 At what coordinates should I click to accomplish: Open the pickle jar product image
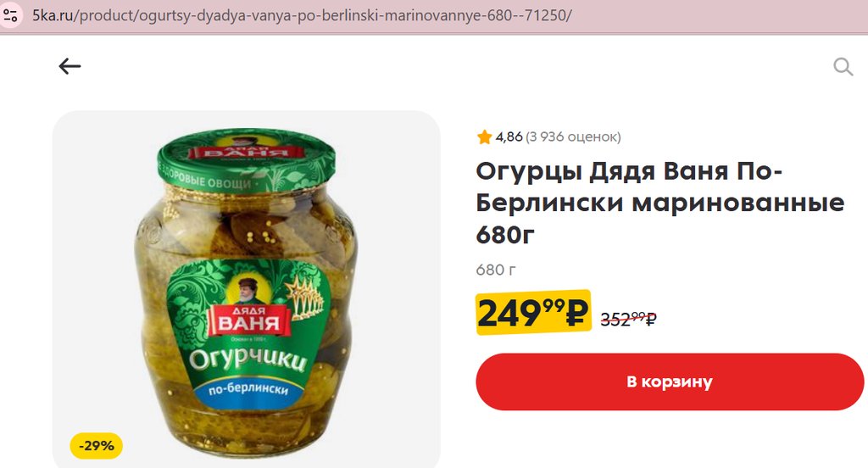coord(247,289)
